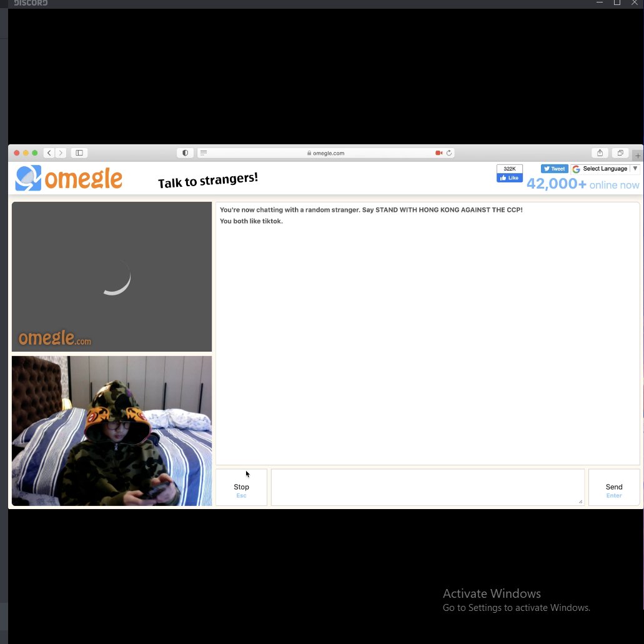The width and height of the screenshot is (644, 644).
Task: Click the "Talk to strangers!" tagline
Action: (208, 181)
